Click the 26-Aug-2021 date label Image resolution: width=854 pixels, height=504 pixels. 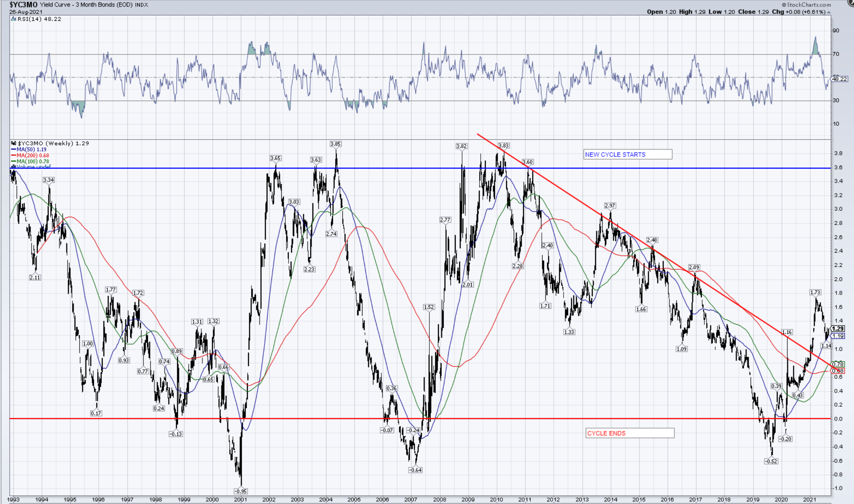click(x=26, y=12)
